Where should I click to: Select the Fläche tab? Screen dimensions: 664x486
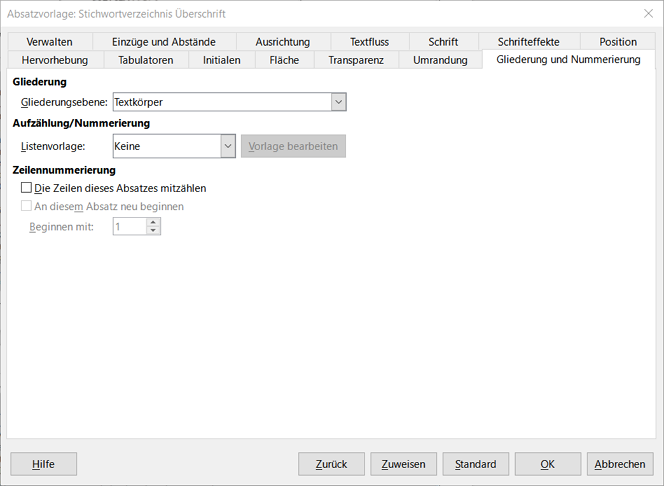(x=284, y=60)
